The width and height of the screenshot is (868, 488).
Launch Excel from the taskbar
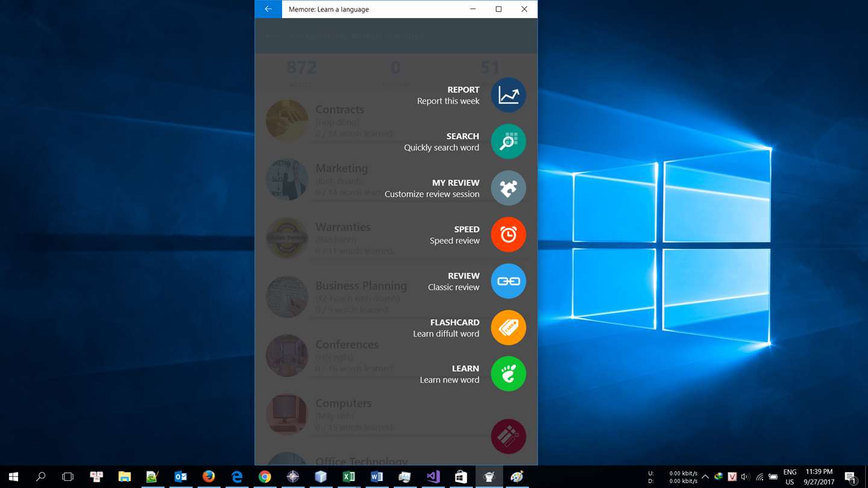coord(348,477)
